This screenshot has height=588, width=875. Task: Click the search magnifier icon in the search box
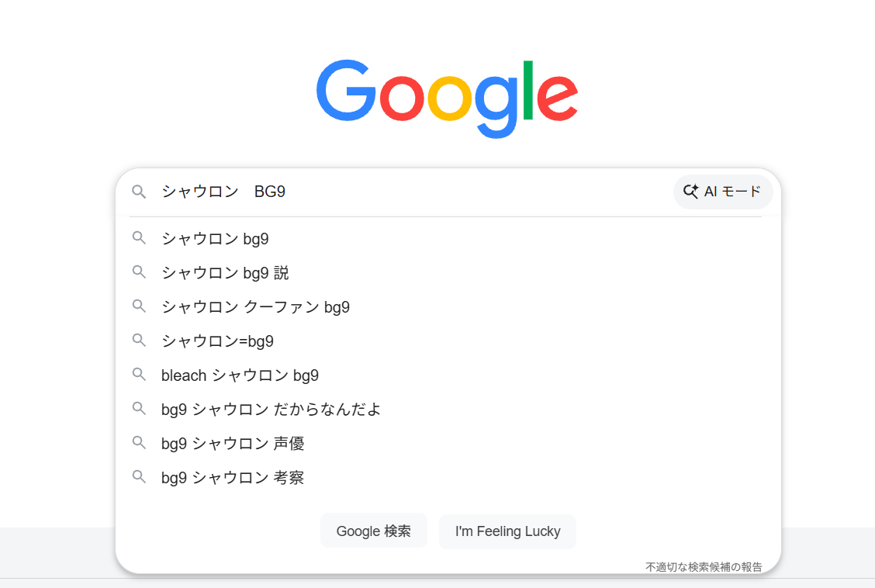[139, 192]
